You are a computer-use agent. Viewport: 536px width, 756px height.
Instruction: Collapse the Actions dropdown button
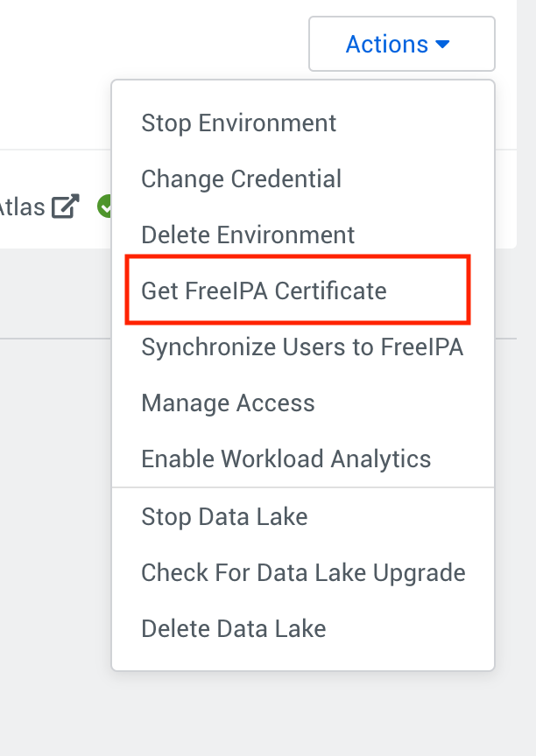point(401,44)
